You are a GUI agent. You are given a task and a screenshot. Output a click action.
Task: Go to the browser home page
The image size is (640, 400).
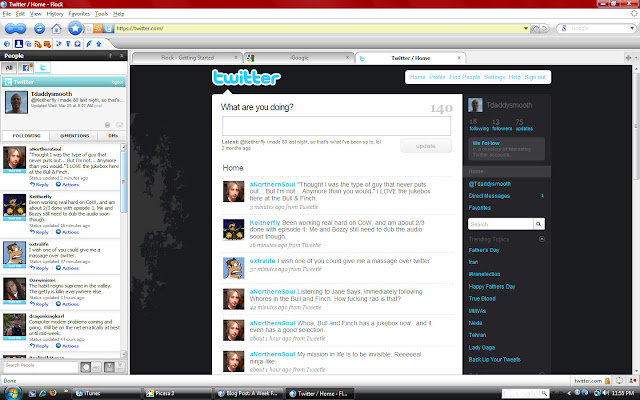(x=56, y=28)
